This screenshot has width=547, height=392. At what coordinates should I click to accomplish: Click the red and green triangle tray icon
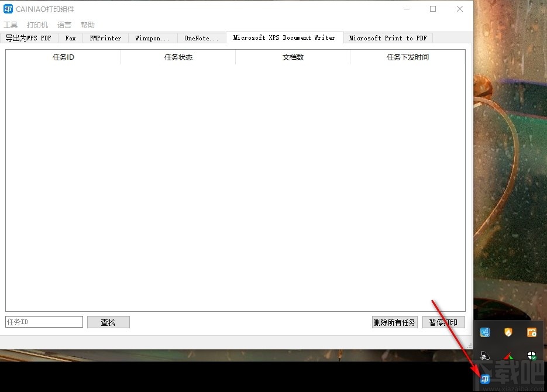coord(508,356)
